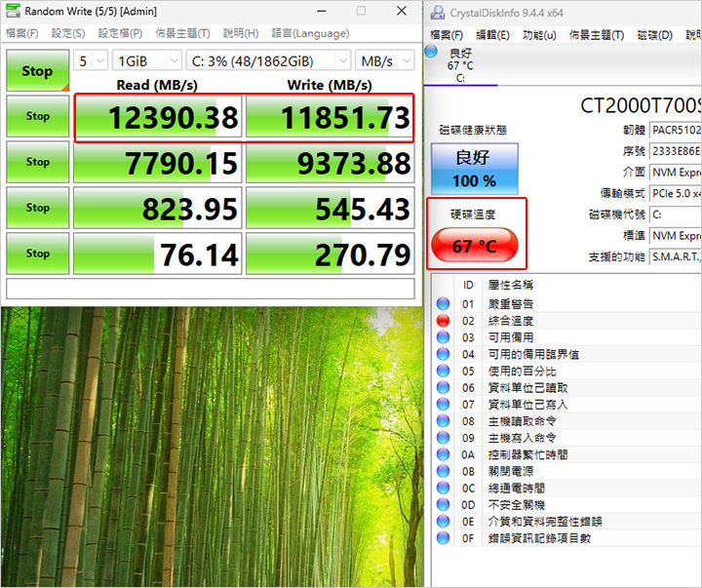Minimize the CrystalDiskMark window
Viewport: 702px width, 588px height.
pyautogui.click(x=322, y=11)
